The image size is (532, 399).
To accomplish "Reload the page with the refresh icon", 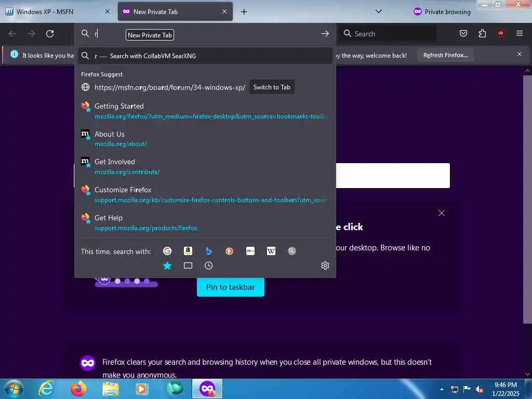I will tap(50, 34).
